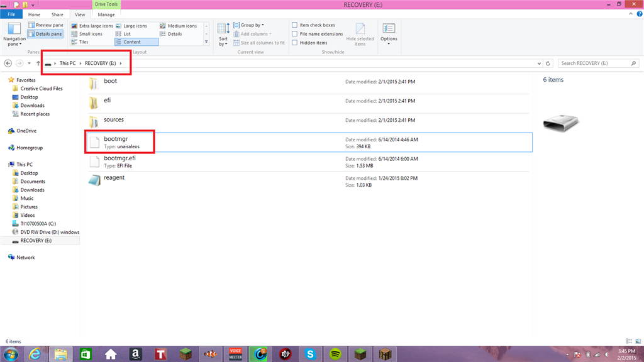Select Content layout
The width and height of the screenshot is (644, 362).
pos(136,42)
